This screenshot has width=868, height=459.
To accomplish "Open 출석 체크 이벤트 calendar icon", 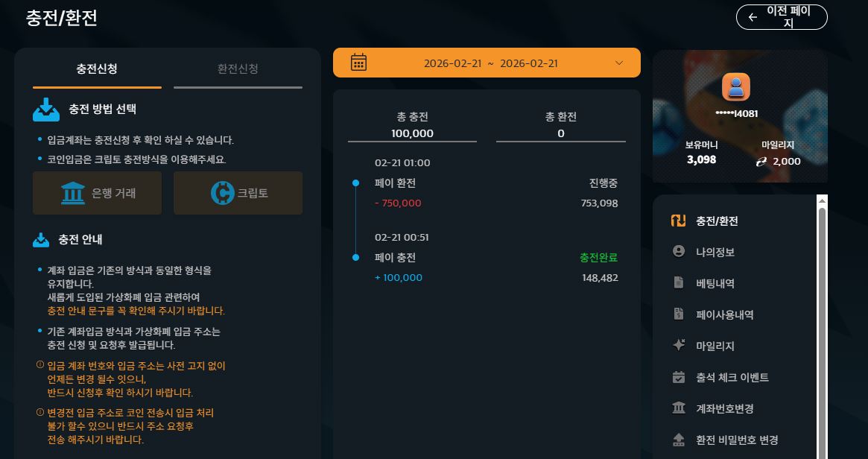I will pos(678,377).
